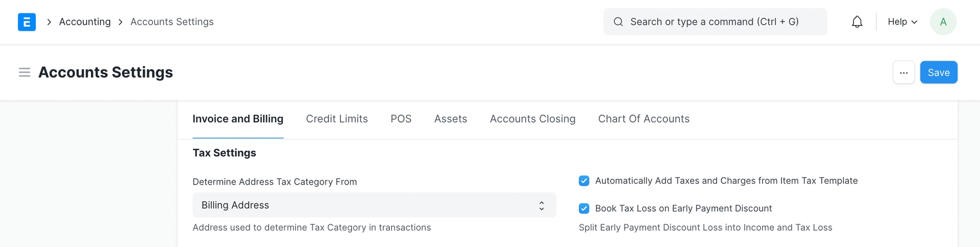Open the notifications bell
The height and width of the screenshot is (247, 980).
click(857, 22)
